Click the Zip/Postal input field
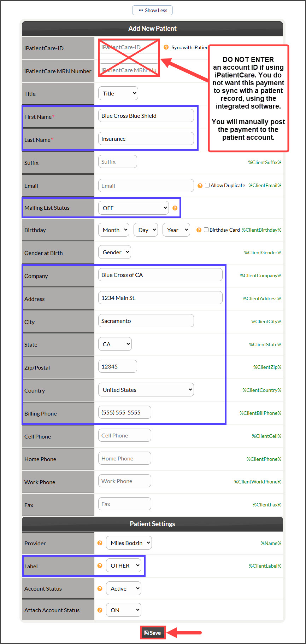The width and height of the screenshot is (306, 644). [x=118, y=366]
